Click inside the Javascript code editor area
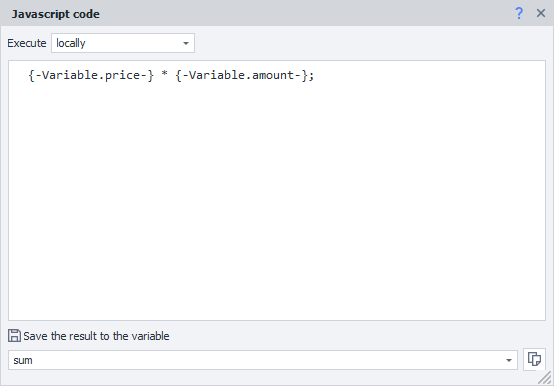 click(x=277, y=191)
